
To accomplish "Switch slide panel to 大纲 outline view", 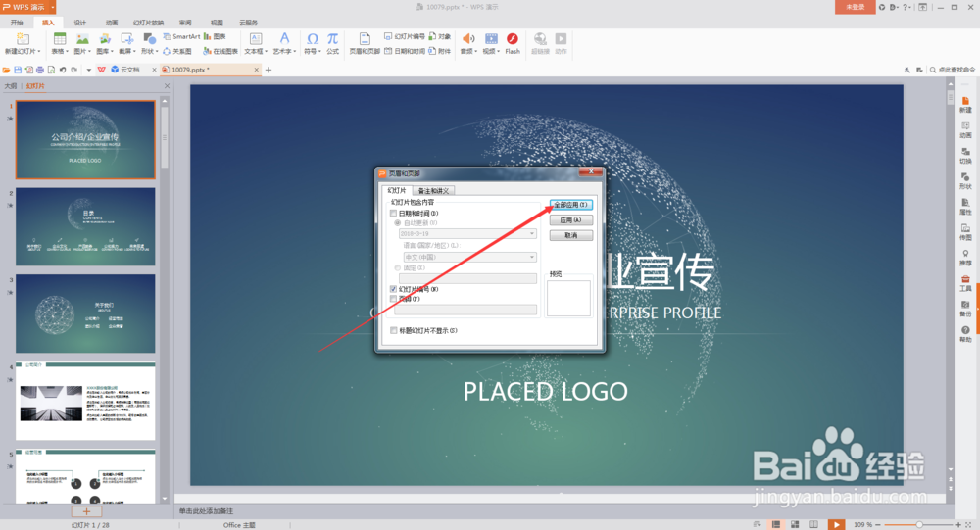I will [11, 86].
